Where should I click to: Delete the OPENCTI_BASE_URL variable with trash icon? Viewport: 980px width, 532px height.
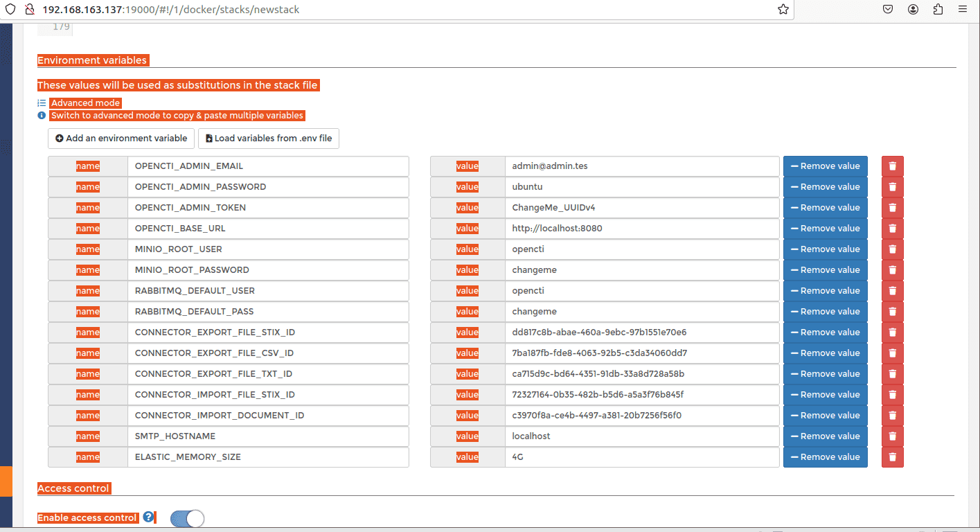pos(892,229)
